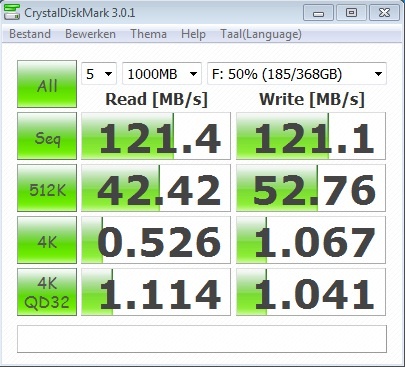Click the CrystalDiskMark app icon in title bar
405x367 pixels.
point(12,12)
